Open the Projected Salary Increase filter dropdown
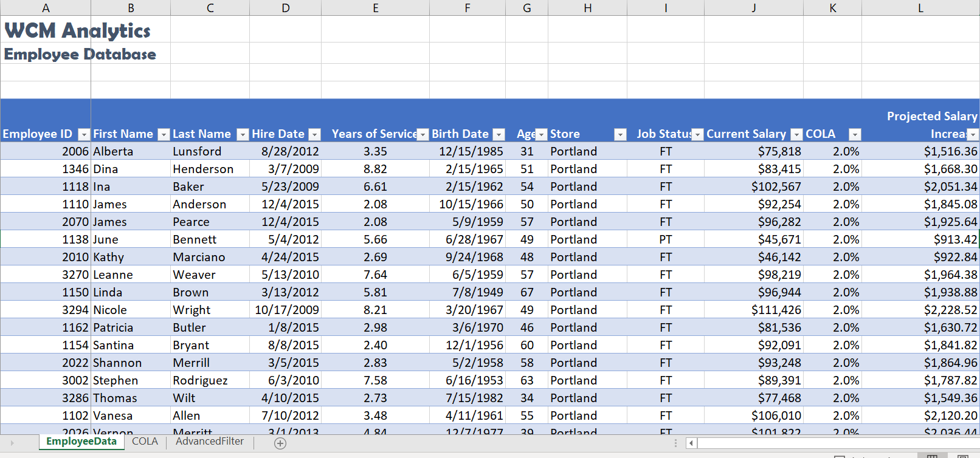The image size is (980, 458). [x=973, y=135]
